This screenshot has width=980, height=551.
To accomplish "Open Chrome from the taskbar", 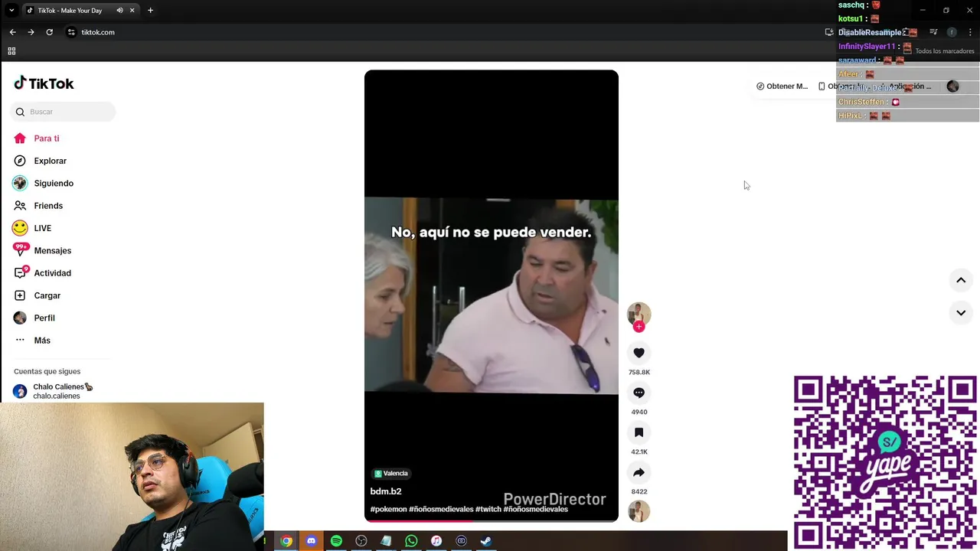I will 286,541.
